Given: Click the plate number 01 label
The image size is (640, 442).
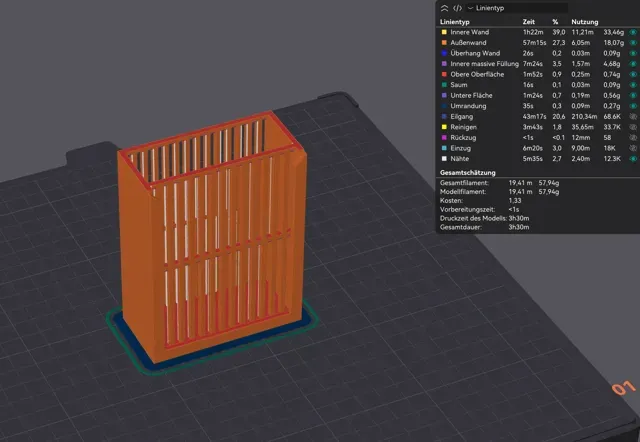Looking at the screenshot, I should (x=624, y=388).
